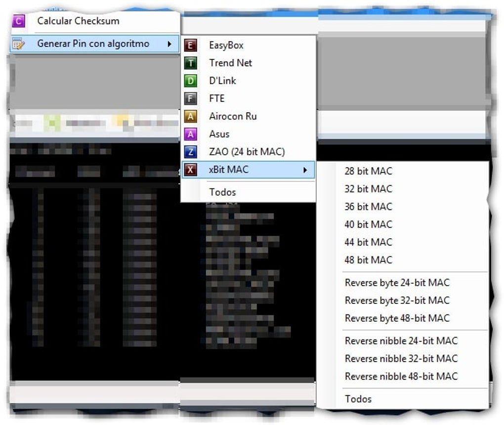Click the orange A Airocon Ru icon
Image resolution: width=504 pixels, height=425 pixels.
pos(191,116)
